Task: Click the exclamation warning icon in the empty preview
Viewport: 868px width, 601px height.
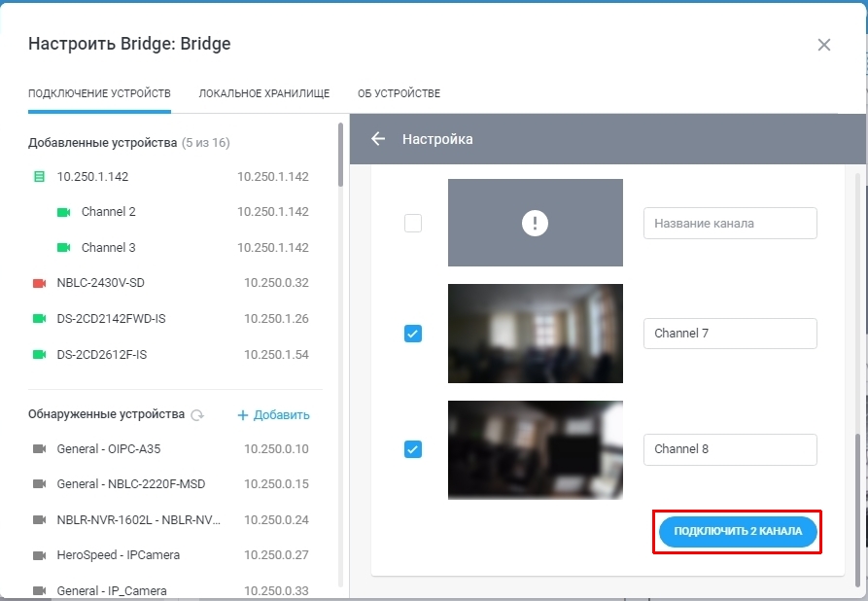Action: click(535, 224)
